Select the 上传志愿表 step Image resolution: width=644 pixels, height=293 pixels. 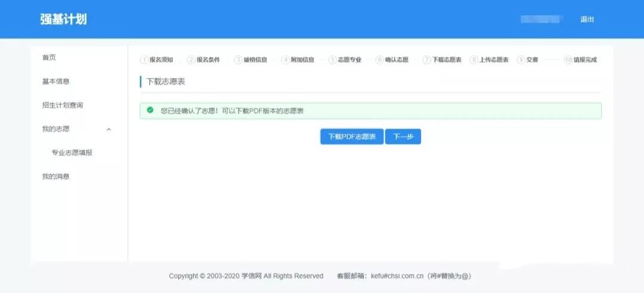pos(494,60)
